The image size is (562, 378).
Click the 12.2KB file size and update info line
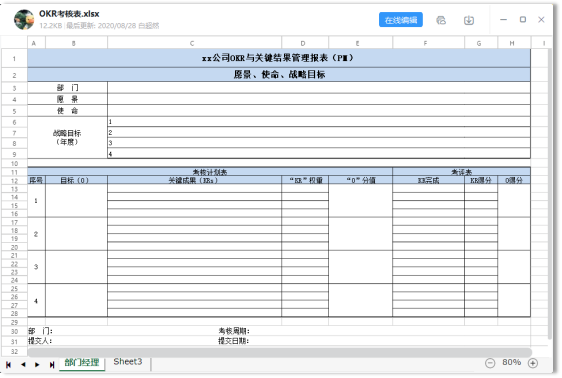click(99, 25)
